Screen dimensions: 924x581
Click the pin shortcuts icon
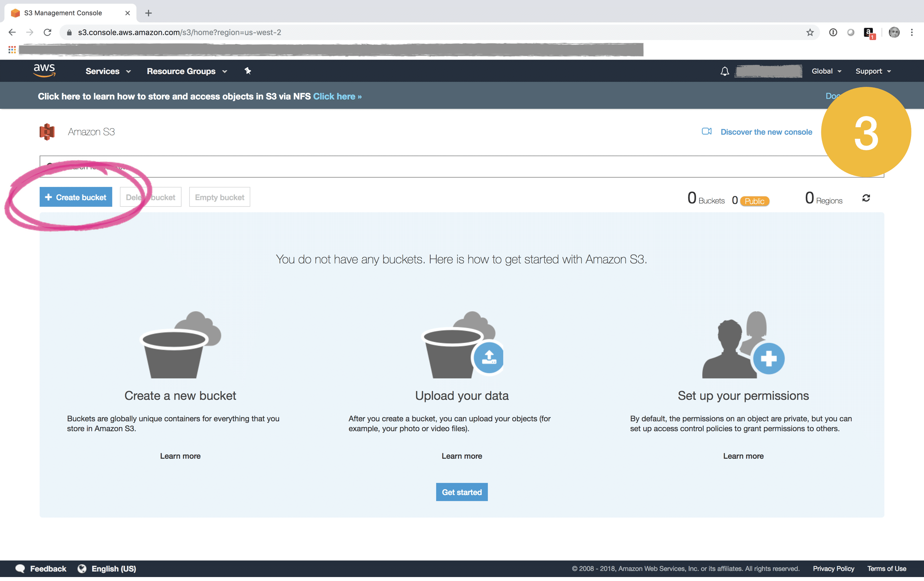(x=248, y=71)
